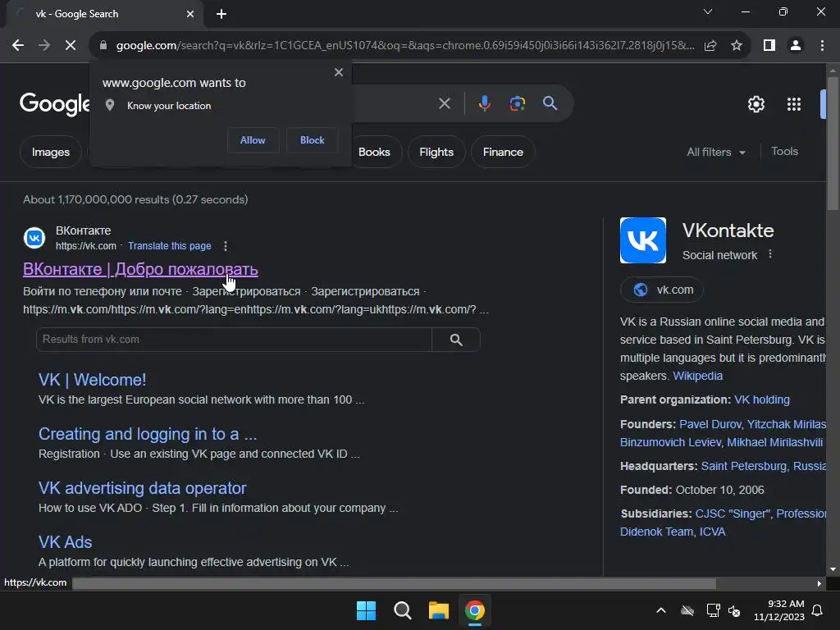Open new tab with plus button
This screenshot has width=840, height=630.
(221, 14)
